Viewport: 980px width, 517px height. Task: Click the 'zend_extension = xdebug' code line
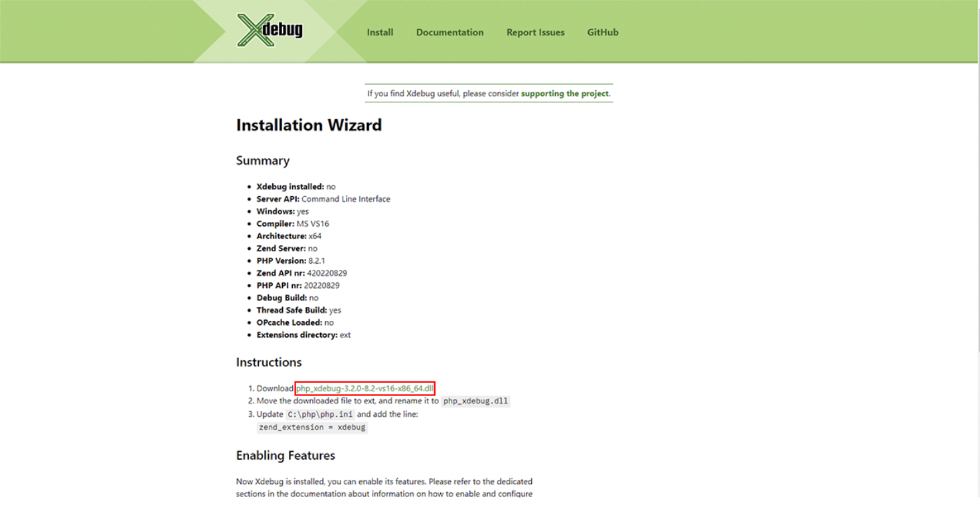pos(312,427)
